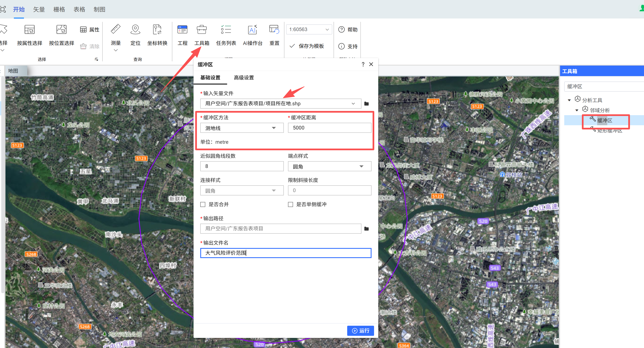Select the 矩形缓冲区 tool in tree
The height and width of the screenshot is (348, 644).
(610, 130)
